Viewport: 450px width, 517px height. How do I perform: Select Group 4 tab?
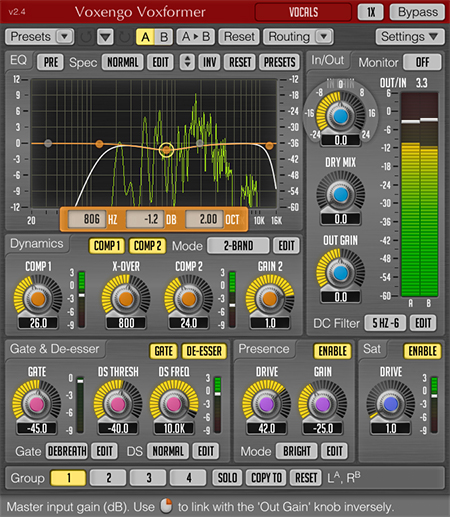point(188,478)
